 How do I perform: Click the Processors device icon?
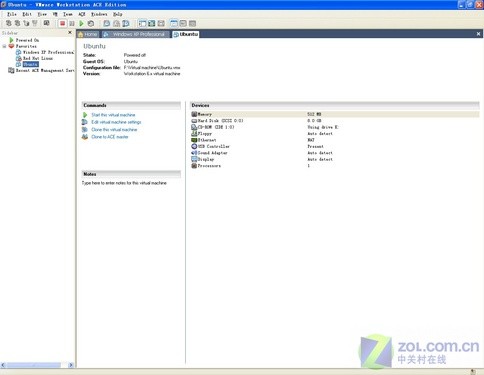pos(194,166)
